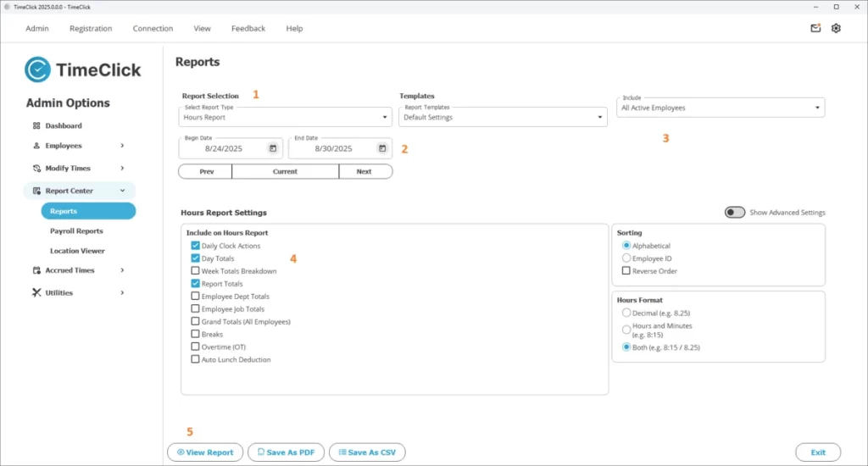Image resolution: width=868 pixels, height=466 pixels.
Task: Open End Date calendar picker icon
Action: point(382,148)
